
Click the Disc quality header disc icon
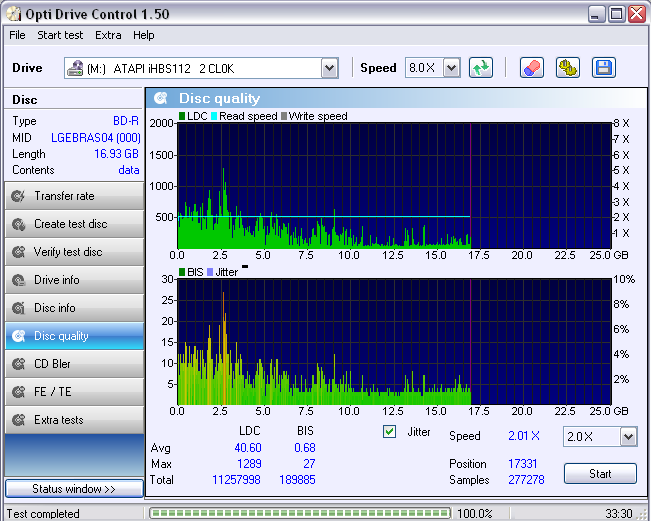[161, 98]
